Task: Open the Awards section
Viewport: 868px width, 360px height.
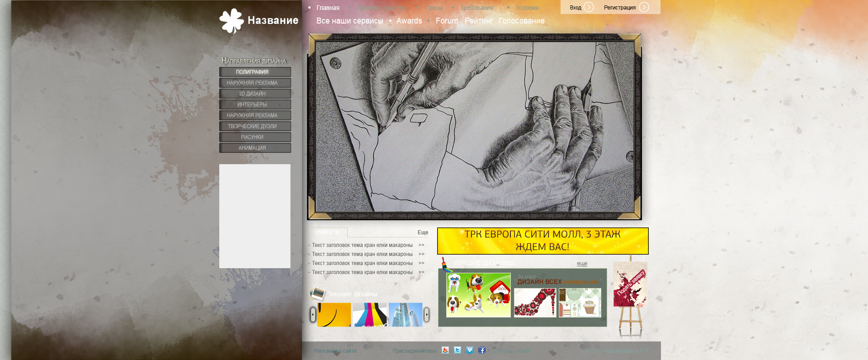Action: (409, 21)
